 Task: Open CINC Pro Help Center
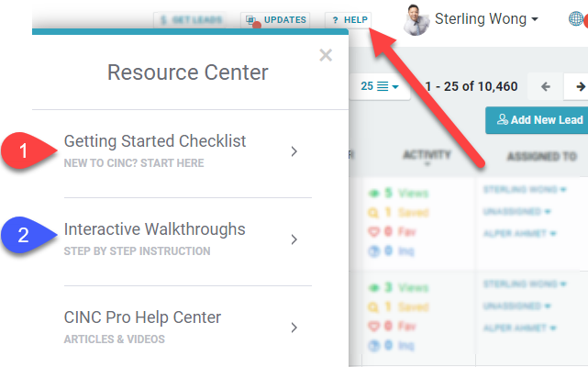click(142, 317)
